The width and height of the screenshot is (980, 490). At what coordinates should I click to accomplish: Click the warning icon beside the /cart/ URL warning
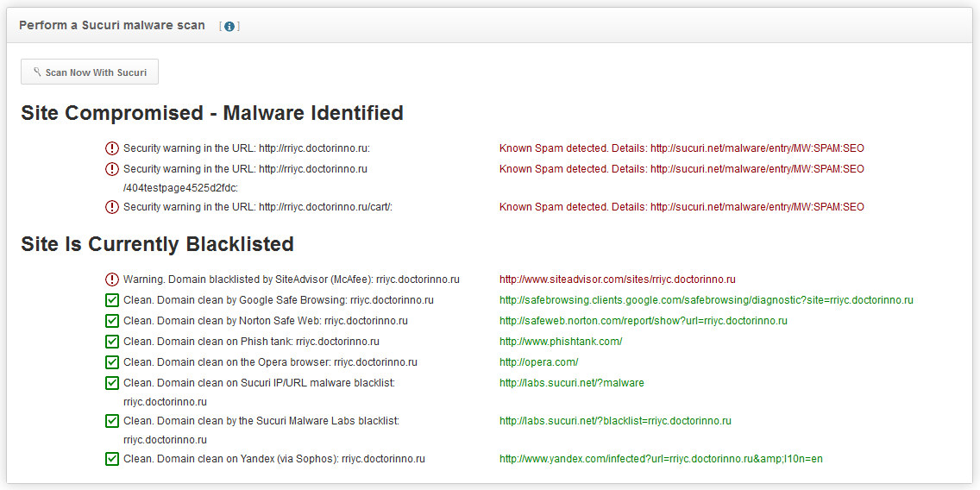click(112, 207)
